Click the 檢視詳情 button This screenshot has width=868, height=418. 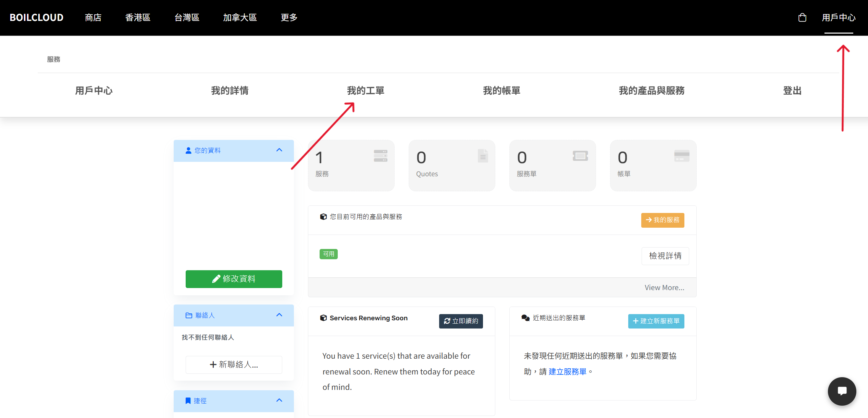[x=665, y=256]
